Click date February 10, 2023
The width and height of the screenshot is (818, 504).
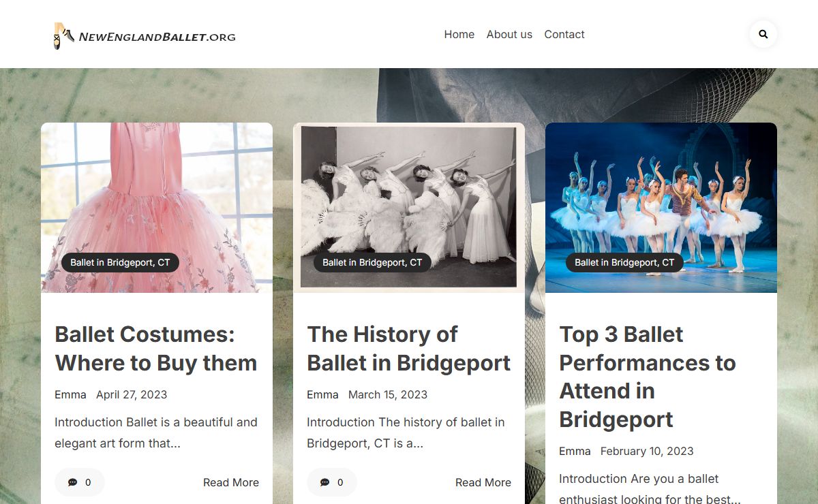tap(647, 451)
